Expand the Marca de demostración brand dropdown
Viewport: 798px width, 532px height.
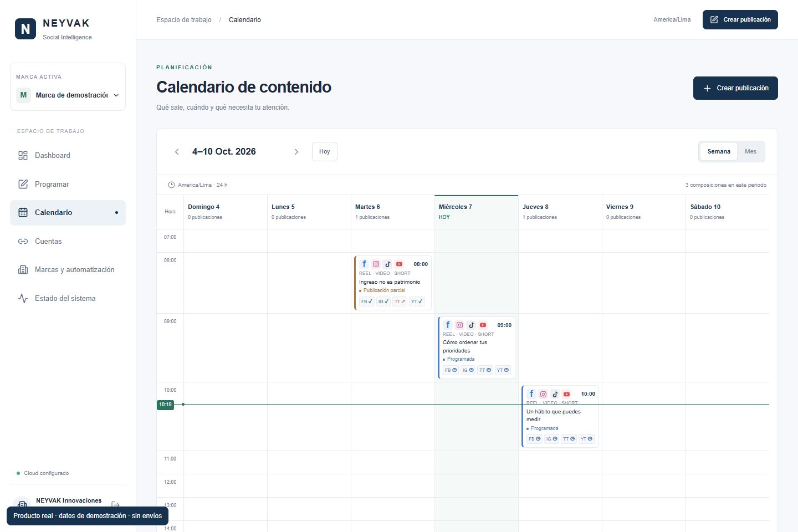tap(68, 95)
